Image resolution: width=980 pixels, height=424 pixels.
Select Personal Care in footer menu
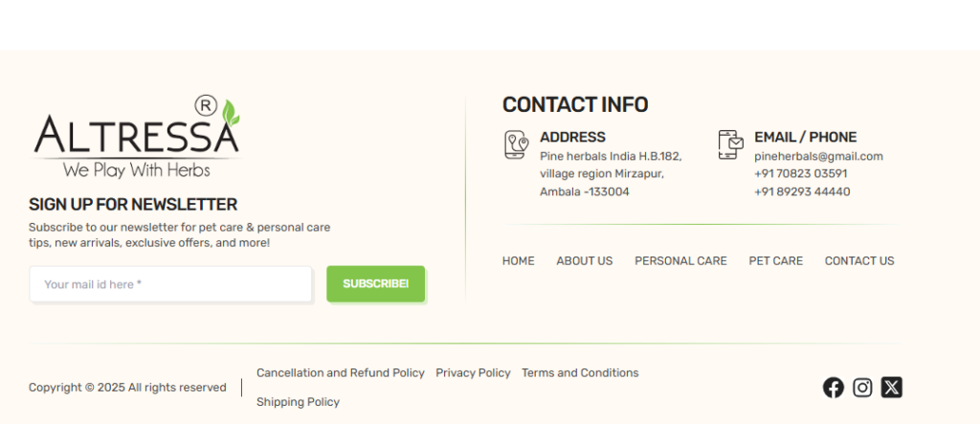(x=680, y=261)
